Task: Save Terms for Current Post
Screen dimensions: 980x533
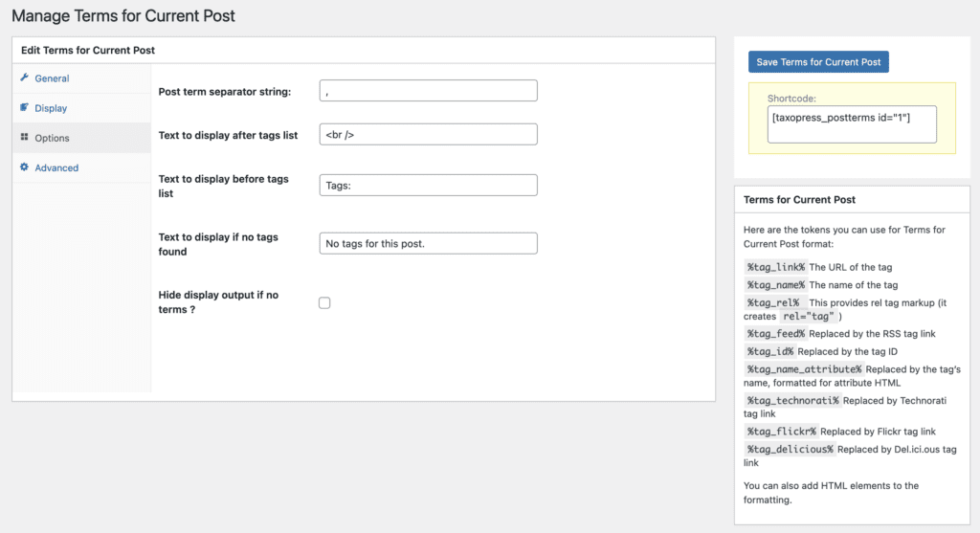Action: click(x=818, y=62)
